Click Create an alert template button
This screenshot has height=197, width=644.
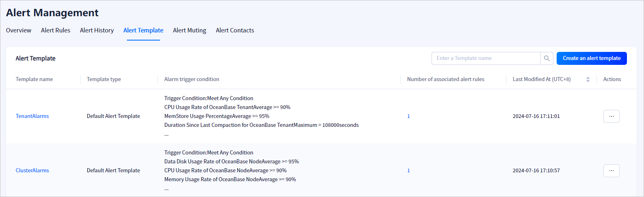pos(592,58)
